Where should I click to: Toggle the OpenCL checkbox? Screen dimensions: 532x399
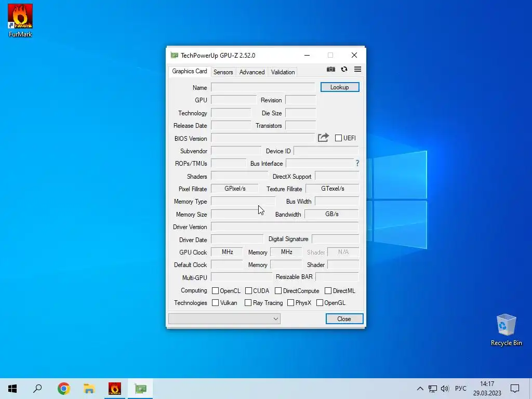215,291
